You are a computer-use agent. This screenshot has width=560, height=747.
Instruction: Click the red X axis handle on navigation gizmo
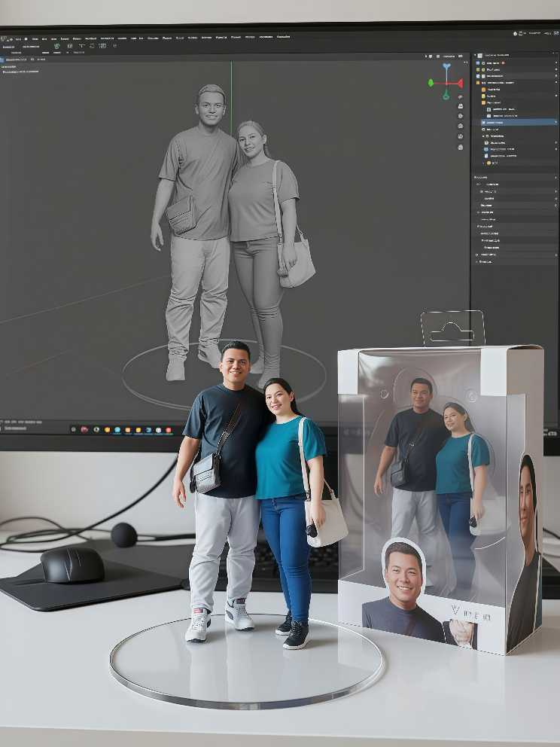[x=459, y=84]
